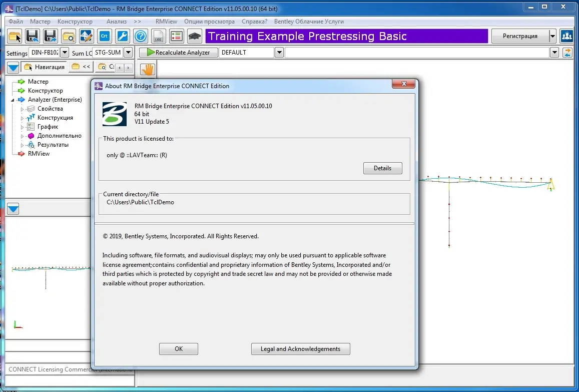Open the LOG file icon

click(x=159, y=36)
